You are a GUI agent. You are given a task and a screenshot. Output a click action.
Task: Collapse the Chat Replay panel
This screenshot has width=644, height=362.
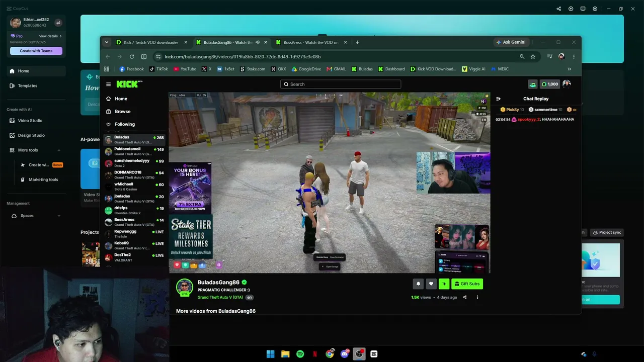pyautogui.click(x=498, y=99)
